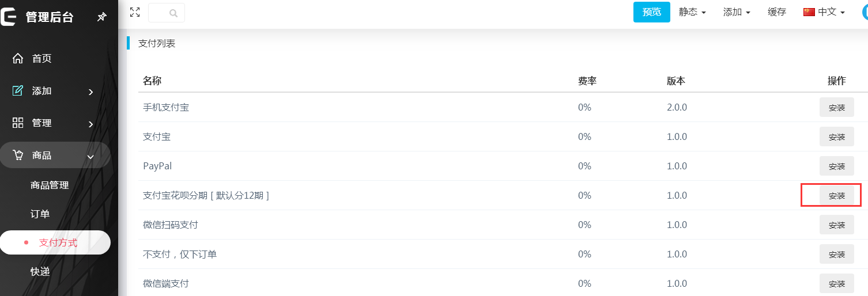The height and width of the screenshot is (296, 868).
Task: Click the 商品 shopping cart icon
Action: (18, 155)
